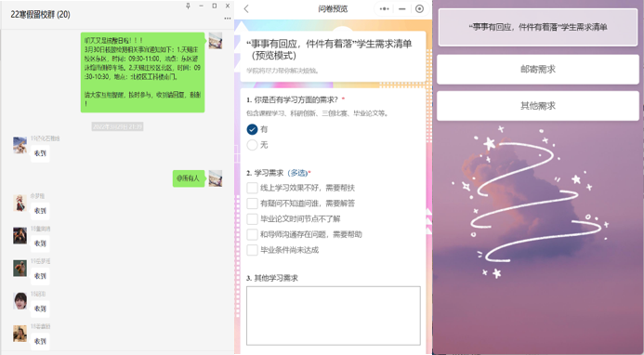Select radio option 有 for question 1
Image resolution: width=644 pixels, height=355 pixels.
tap(252, 129)
